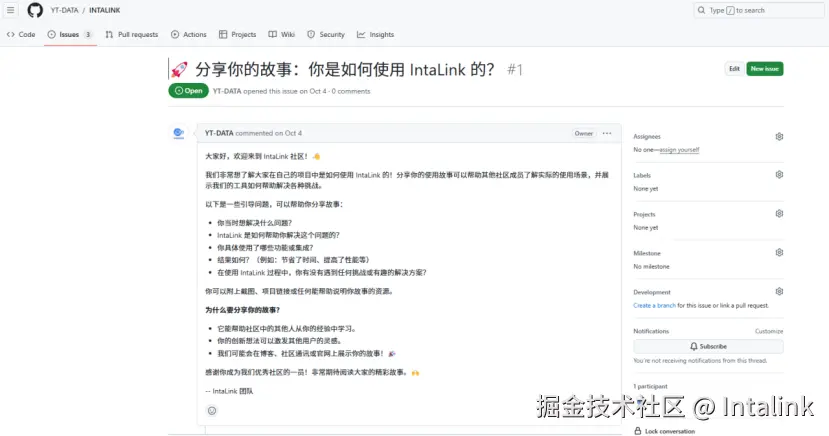The height and width of the screenshot is (436, 829).
Task: Create a New issue
Action: click(764, 69)
